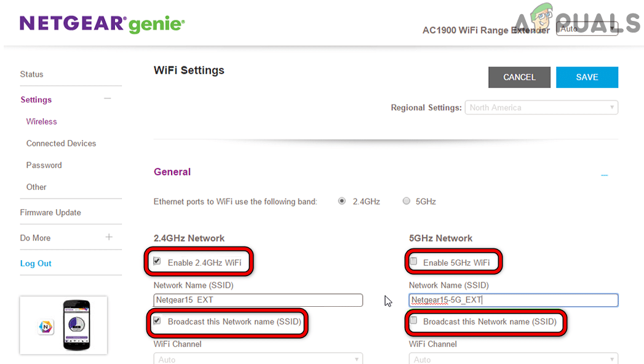
Task: Select the 2.4GHz Ethernet band radio
Action: (x=342, y=201)
